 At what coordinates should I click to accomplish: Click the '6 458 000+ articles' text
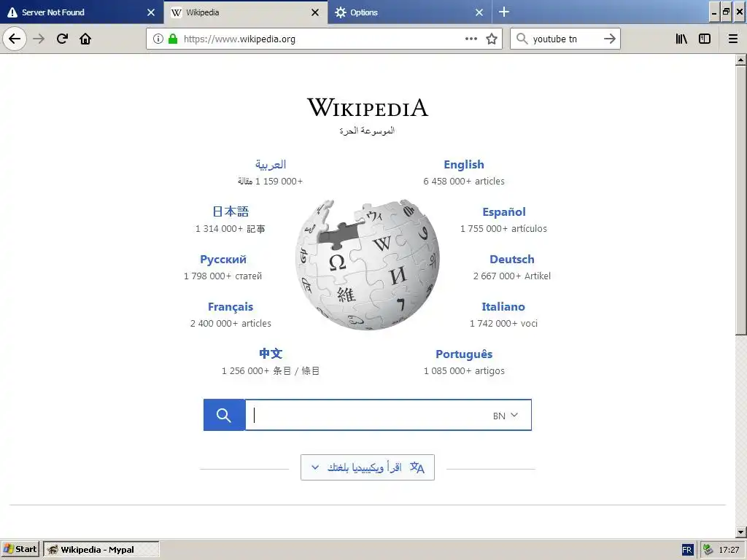coord(464,182)
